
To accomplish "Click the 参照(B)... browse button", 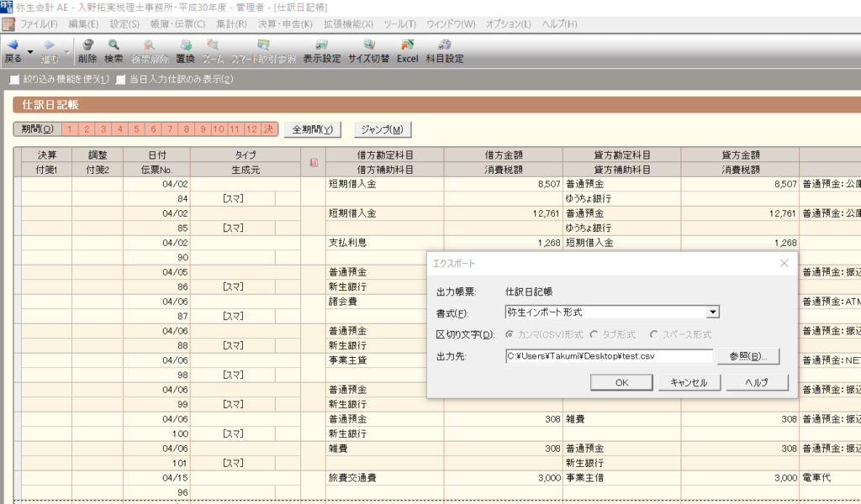I will tap(747, 356).
